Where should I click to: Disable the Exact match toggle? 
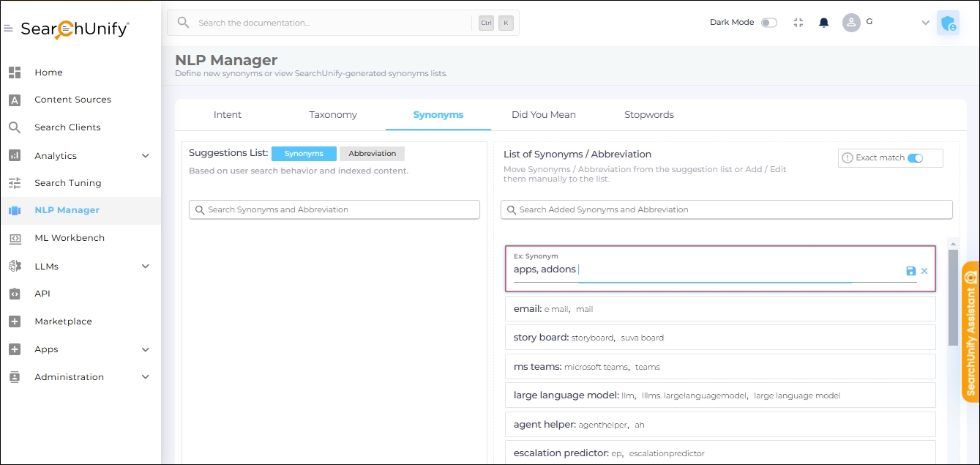click(x=915, y=158)
